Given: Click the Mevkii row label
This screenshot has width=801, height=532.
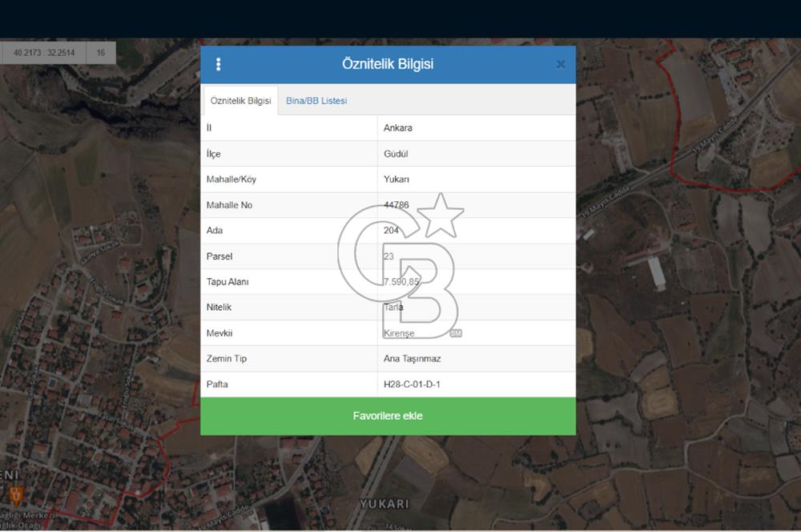Looking at the screenshot, I should coord(219,333).
